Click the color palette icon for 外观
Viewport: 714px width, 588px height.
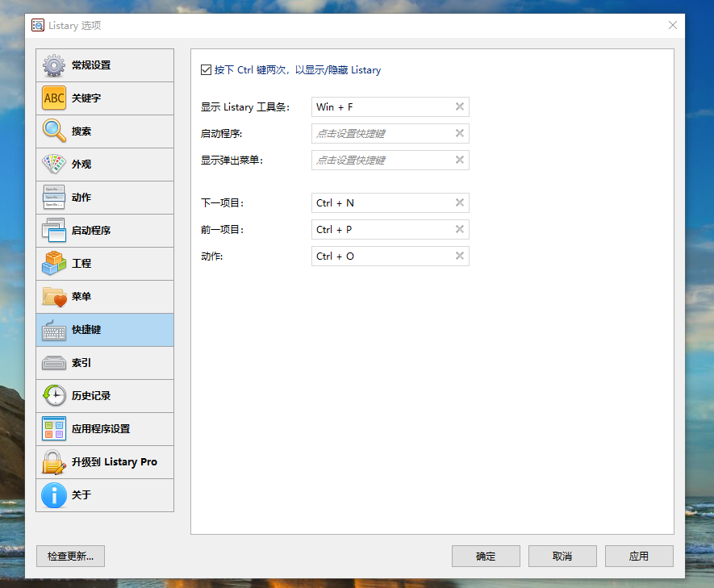click(54, 165)
